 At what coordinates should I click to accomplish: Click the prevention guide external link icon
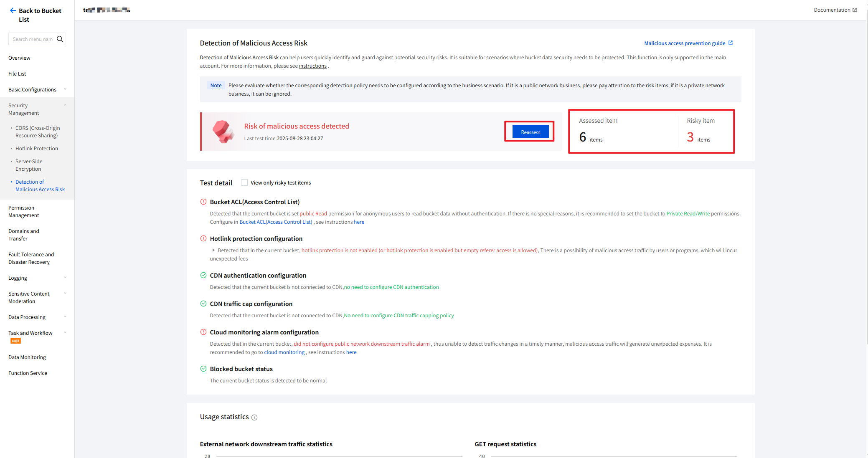[731, 43]
